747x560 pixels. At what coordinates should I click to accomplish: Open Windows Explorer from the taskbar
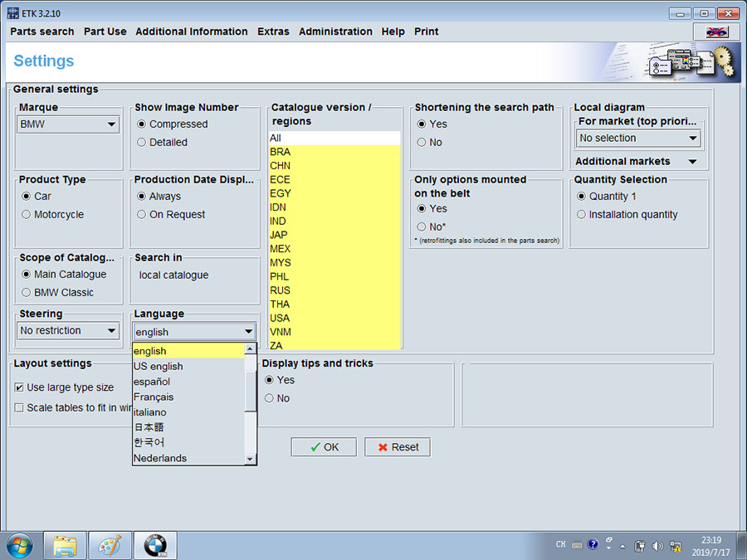(65, 546)
